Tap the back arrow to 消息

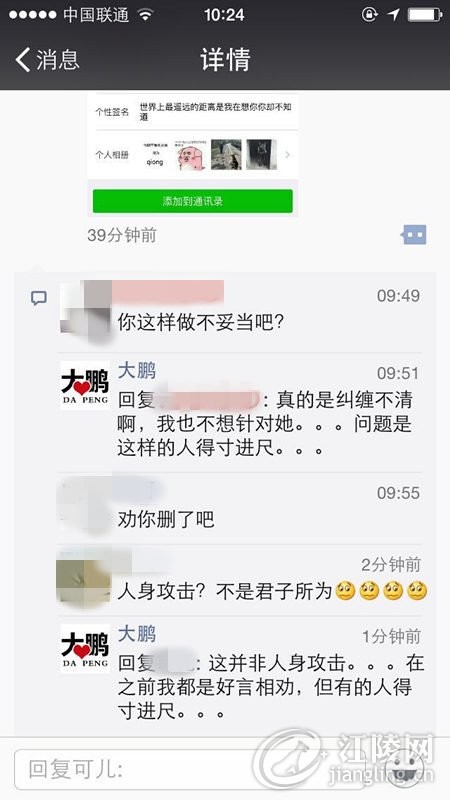click(47, 60)
